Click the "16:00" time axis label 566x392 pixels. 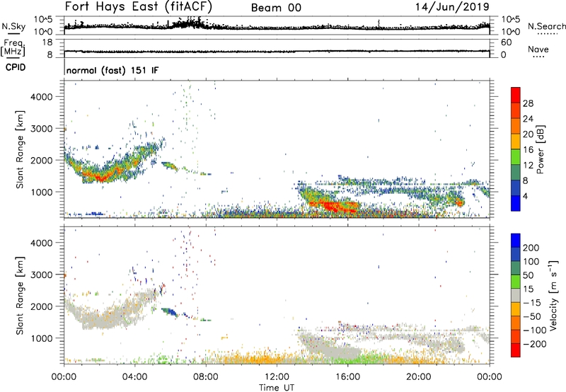coord(347,377)
